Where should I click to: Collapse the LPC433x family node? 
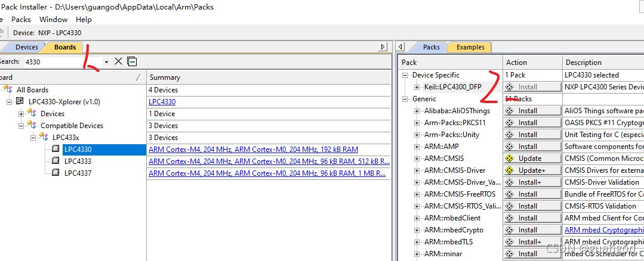pyautogui.click(x=33, y=138)
